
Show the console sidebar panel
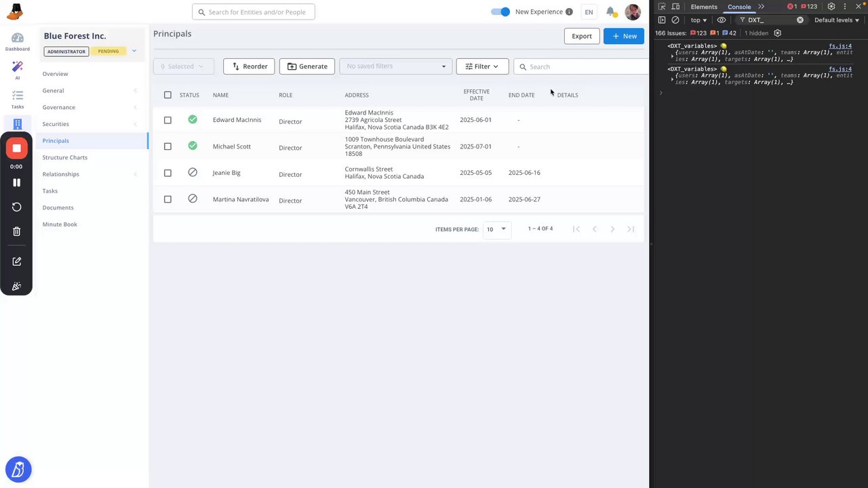click(662, 20)
